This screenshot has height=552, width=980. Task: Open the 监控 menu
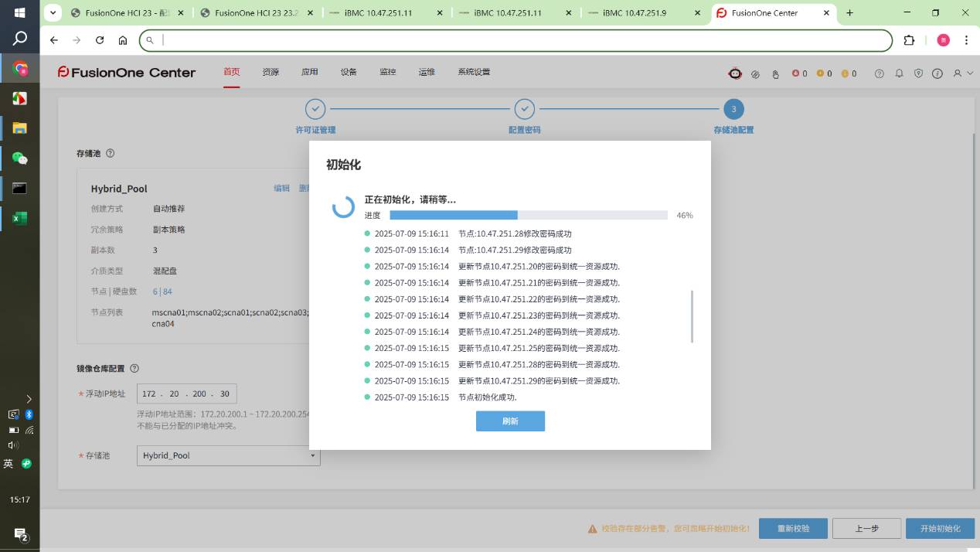(388, 72)
